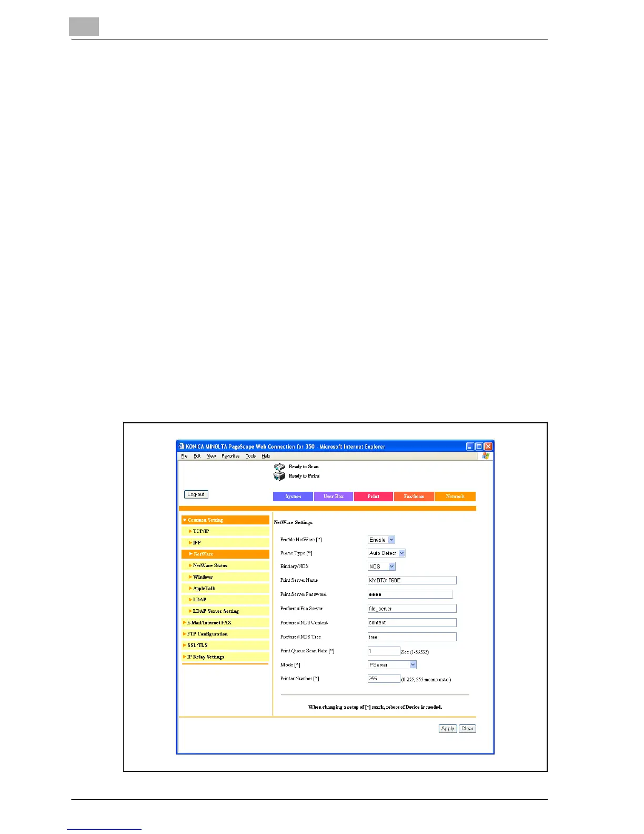Switch to the Print tab
Screen dimensions: 644x834
374,497
